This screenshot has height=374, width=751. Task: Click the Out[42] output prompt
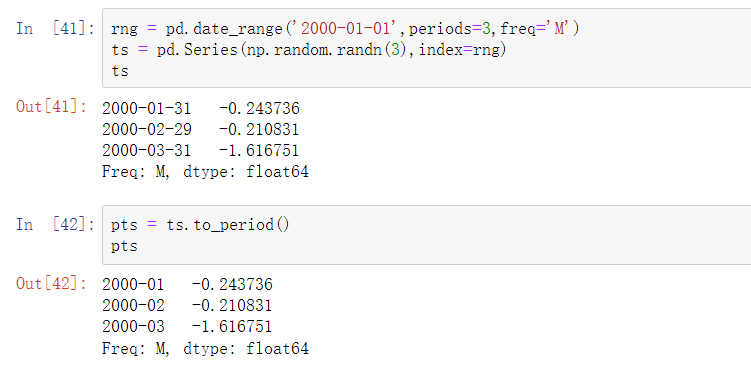pos(52,283)
